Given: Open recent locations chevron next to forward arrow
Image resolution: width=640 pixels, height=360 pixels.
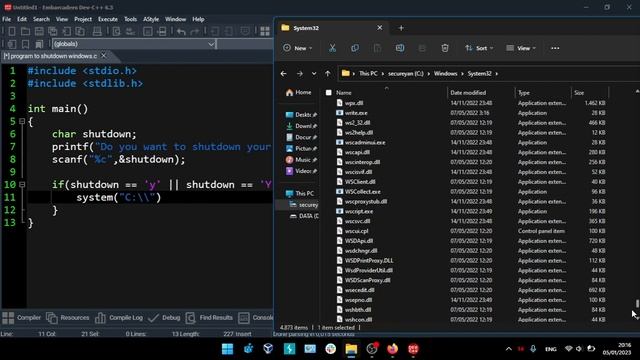Looking at the screenshot, I should pos(314,73).
